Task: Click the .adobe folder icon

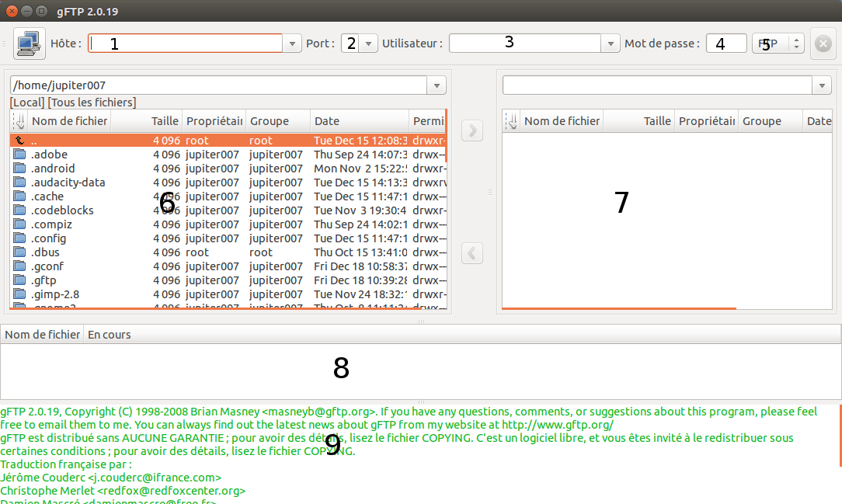Action: [20, 155]
